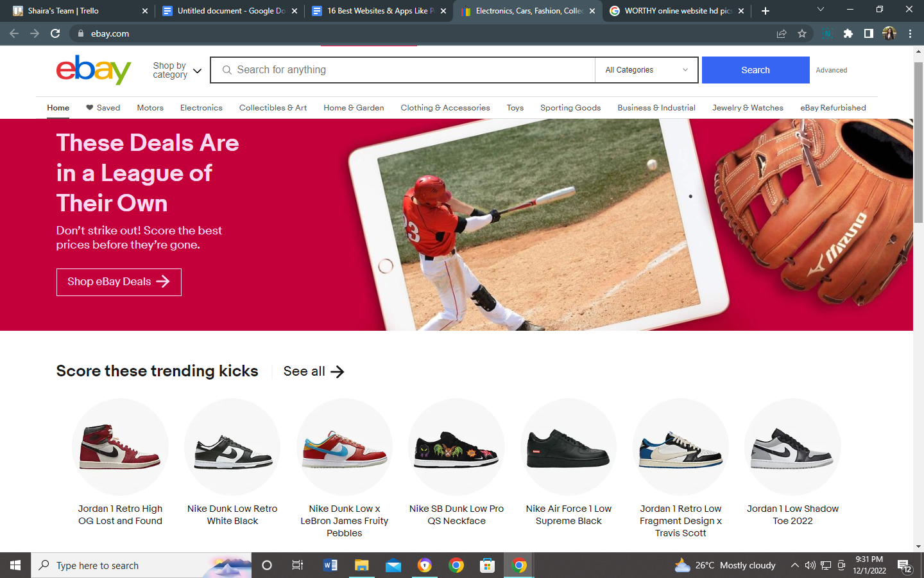The height and width of the screenshot is (578, 924).
Task: Open Business & Industrial category
Action: coord(656,108)
